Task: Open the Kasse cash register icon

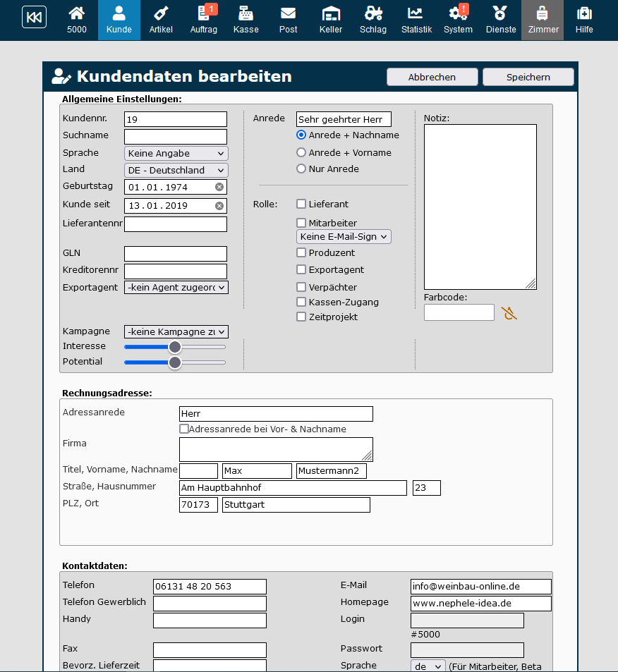Action: pos(246,13)
